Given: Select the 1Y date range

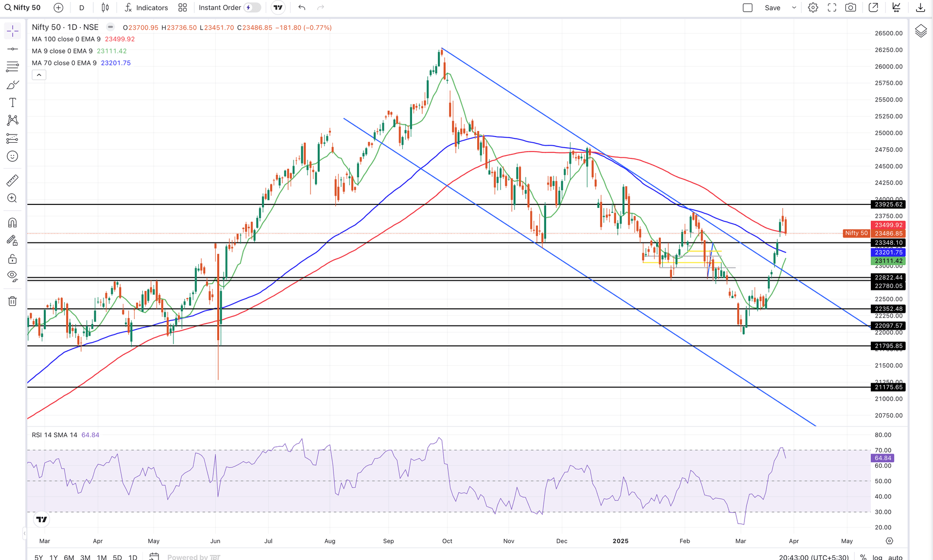Looking at the screenshot, I should [53, 557].
